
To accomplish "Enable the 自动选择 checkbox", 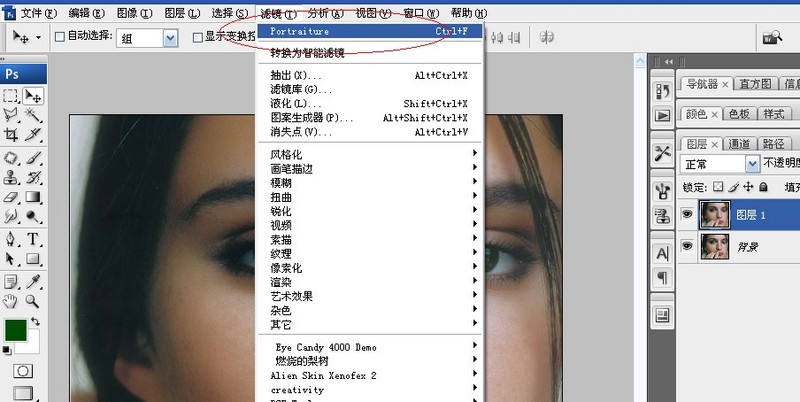I will click(58, 37).
